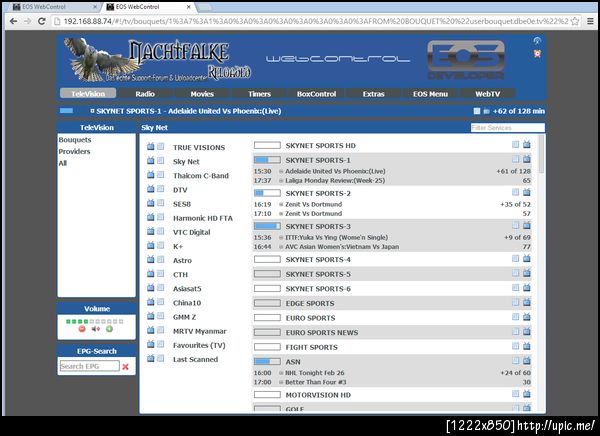The image size is (600, 436).
Task: Clear EPG search with the red X
Action: coord(126,367)
